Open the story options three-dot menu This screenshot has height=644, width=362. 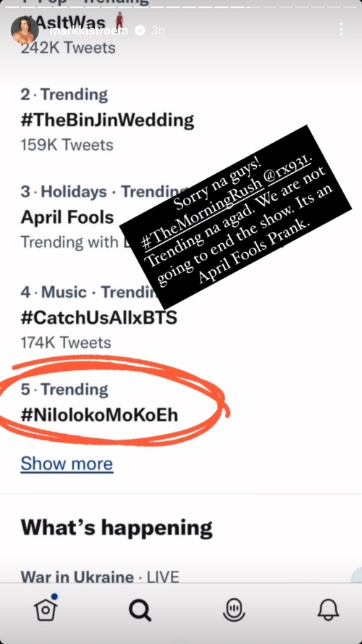click(341, 30)
